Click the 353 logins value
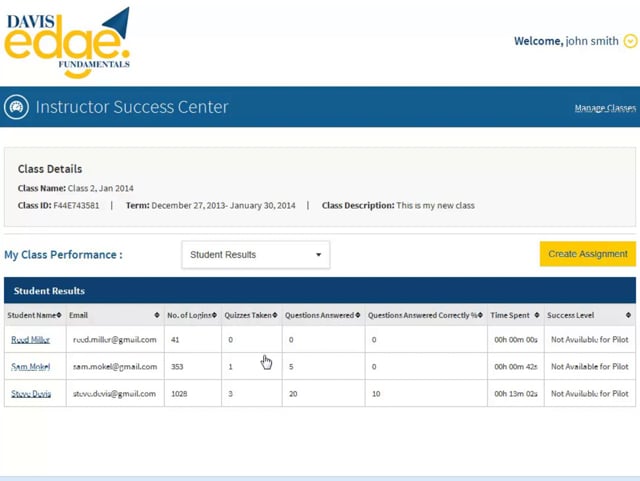 (x=177, y=367)
